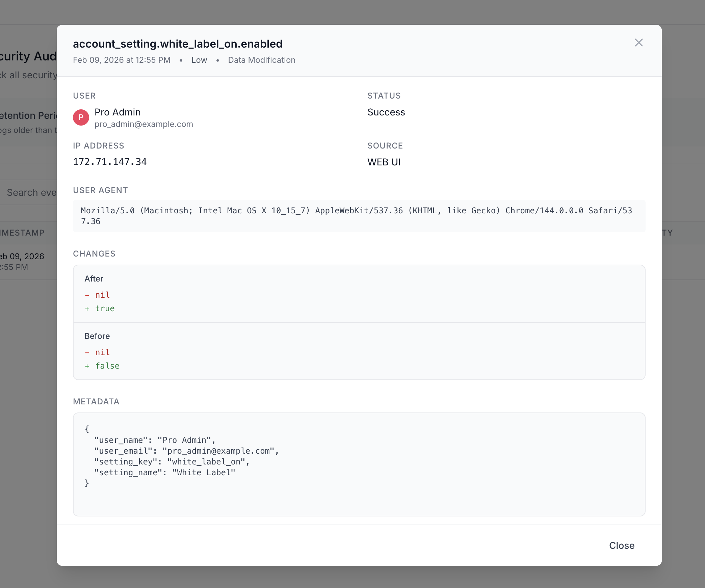Click the removed 'nil' value under After
The height and width of the screenshot is (588, 705).
click(x=102, y=295)
